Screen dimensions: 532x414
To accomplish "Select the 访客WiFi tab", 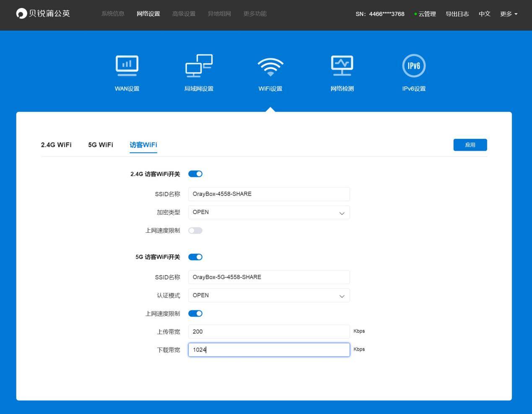I will point(143,145).
